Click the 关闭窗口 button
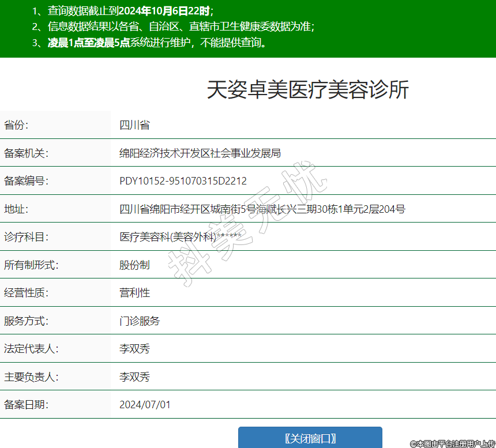 (x=310, y=438)
